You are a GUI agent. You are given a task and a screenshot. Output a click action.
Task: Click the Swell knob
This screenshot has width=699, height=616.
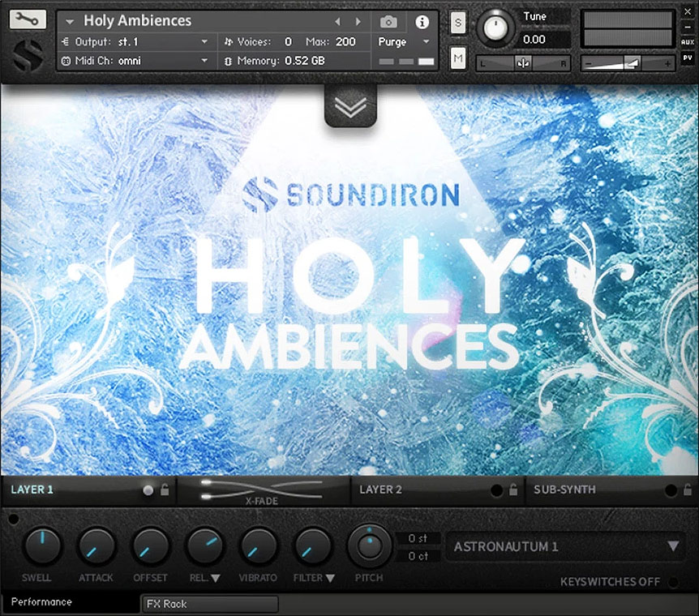click(42, 545)
